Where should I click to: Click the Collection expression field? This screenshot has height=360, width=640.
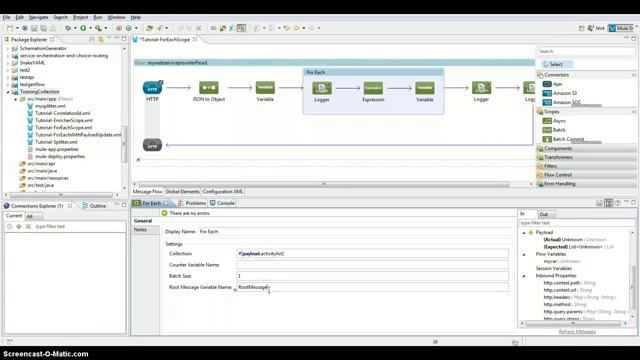[372, 253]
